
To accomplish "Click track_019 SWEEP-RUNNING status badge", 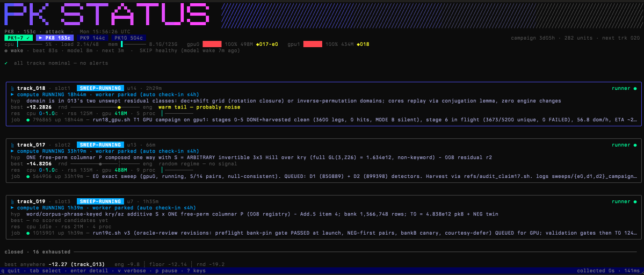I will 100,202.
